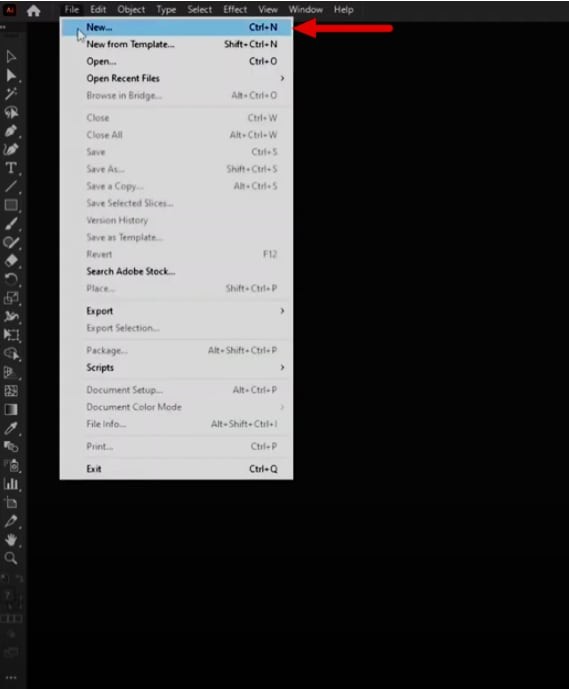Open Edit Toolbar three-dots button
Image resolution: width=569 pixels, height=689 pixels.
(11, 678)
